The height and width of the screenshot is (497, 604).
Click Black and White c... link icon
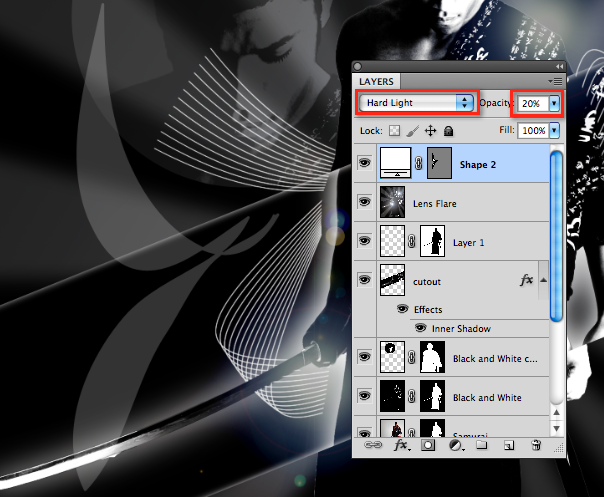coord(412,358)
